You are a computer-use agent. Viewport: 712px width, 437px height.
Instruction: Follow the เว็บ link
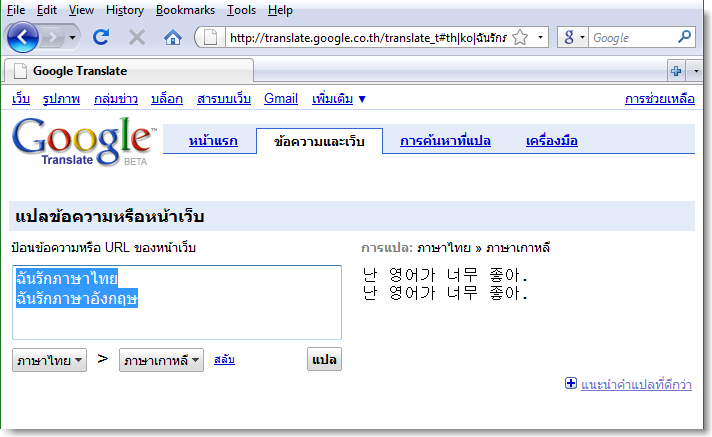point(21,99)
